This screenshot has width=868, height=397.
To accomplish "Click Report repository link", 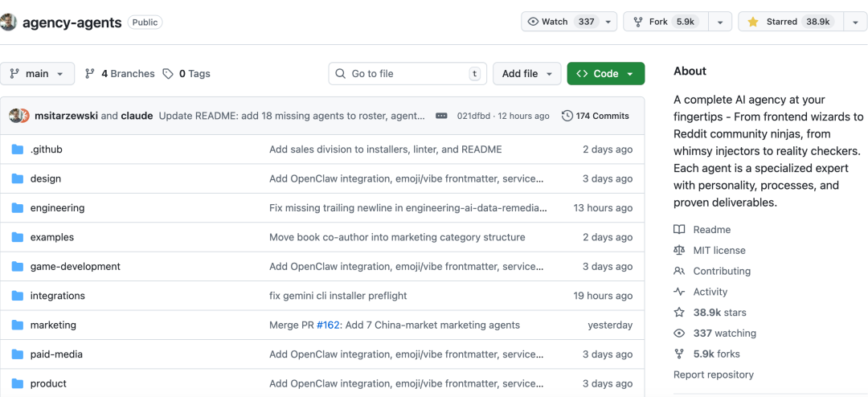I will 714,374.
